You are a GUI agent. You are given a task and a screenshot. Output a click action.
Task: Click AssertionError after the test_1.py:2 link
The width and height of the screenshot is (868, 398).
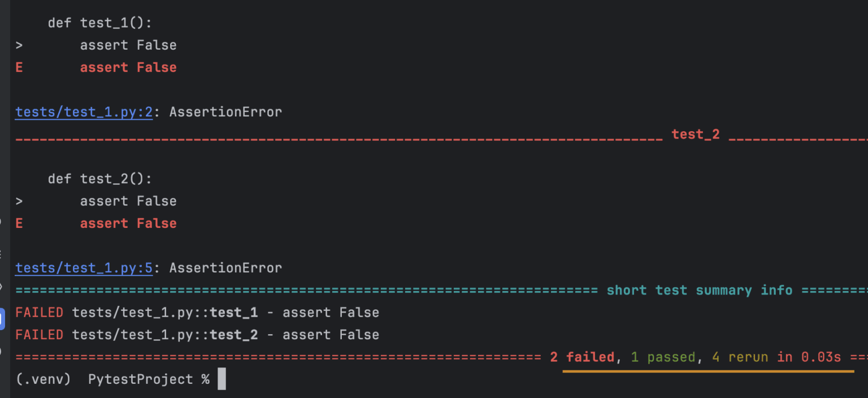tap(225, 112)
